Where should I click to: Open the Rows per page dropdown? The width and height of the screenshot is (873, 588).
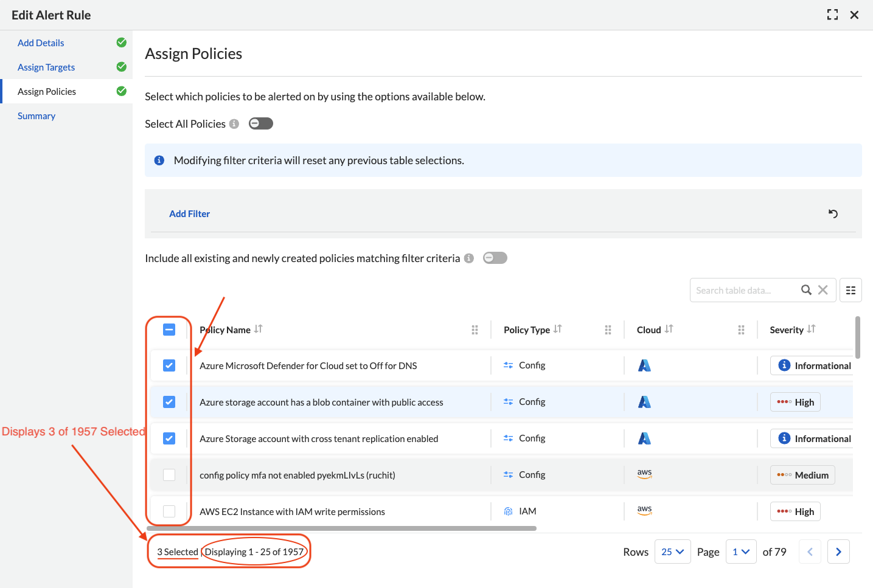(x=672, y=552)
